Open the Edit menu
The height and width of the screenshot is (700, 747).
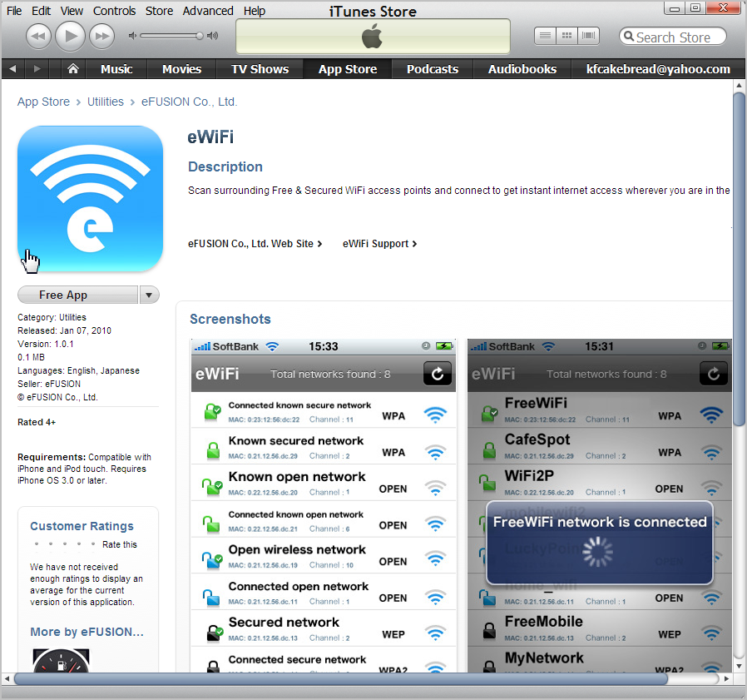click(x=41, y=11)
